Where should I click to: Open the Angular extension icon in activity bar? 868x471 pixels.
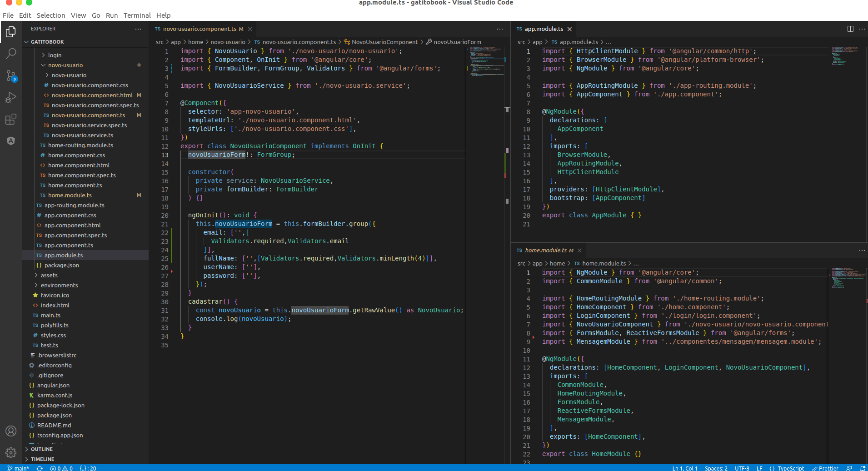click(x=11, y=141)
